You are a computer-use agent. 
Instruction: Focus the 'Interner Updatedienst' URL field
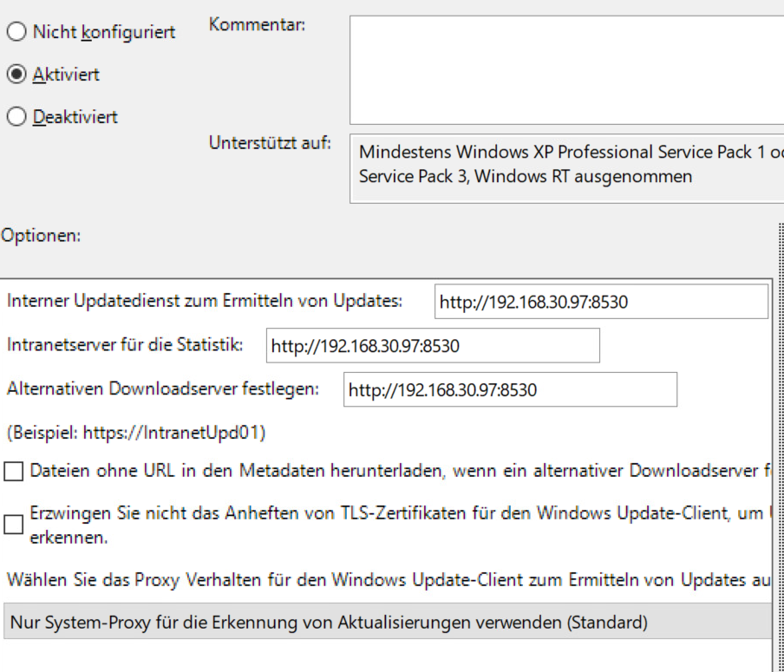tap(600, 302)
